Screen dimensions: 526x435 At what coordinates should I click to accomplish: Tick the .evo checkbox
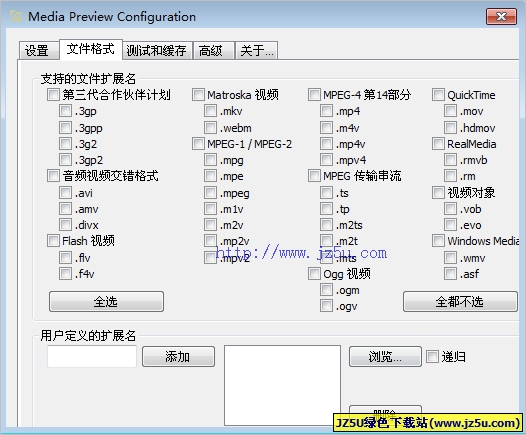[x=451, y=225]
